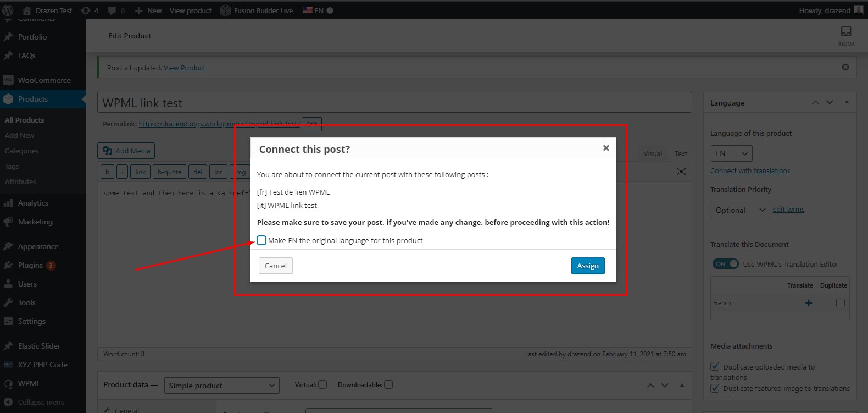Open All Products submenu item

click(x=24, y=120)
